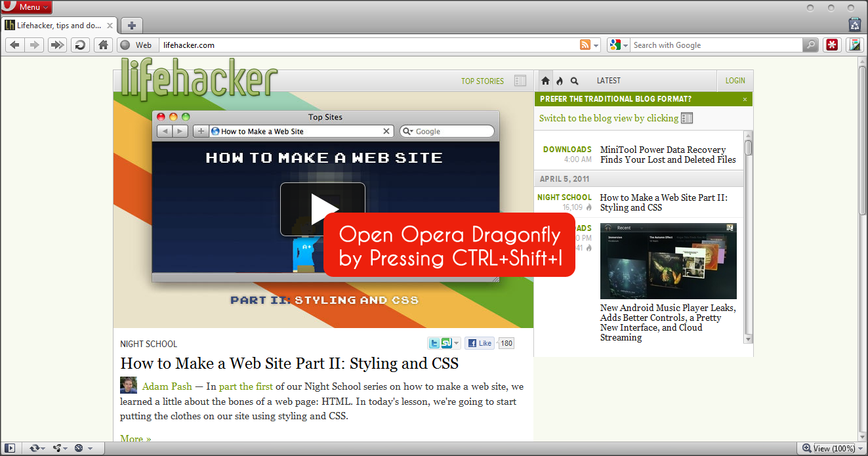Open 'New Android Music Player Leaks' story
This screenshot has width=868, height=456.
[668, 323]
